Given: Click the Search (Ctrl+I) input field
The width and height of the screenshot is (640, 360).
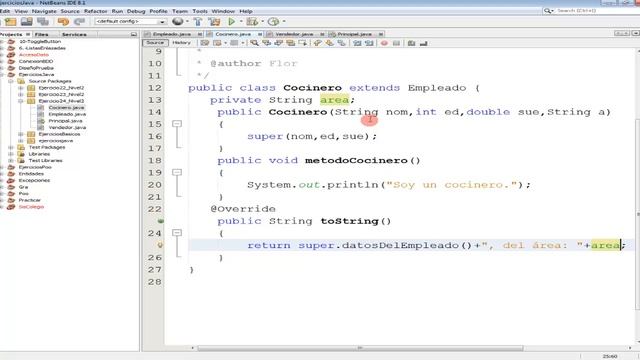Looking at the screenshot, I should 596,11.
